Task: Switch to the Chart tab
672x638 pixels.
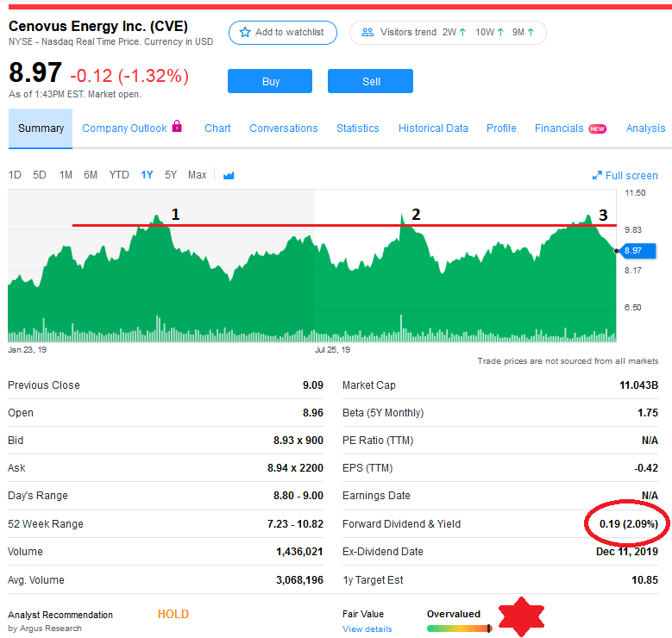Action: pos(217,128)
